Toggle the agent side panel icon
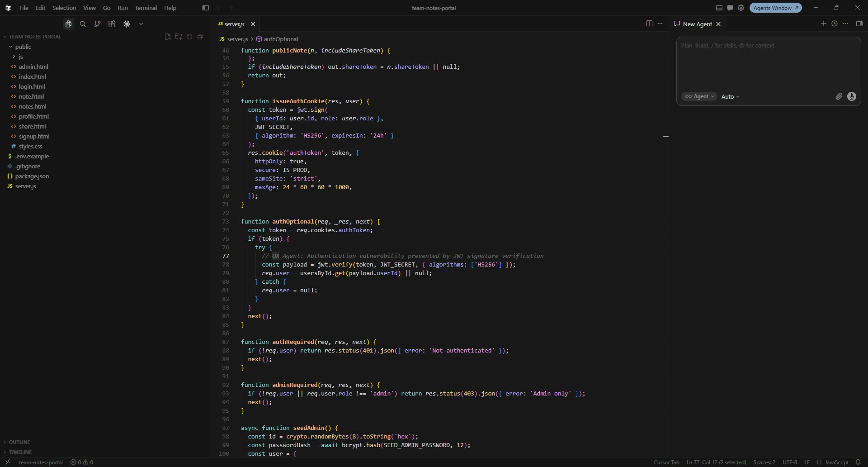The image size is (868, 467). pyautogui.click(x=859, y=24)
